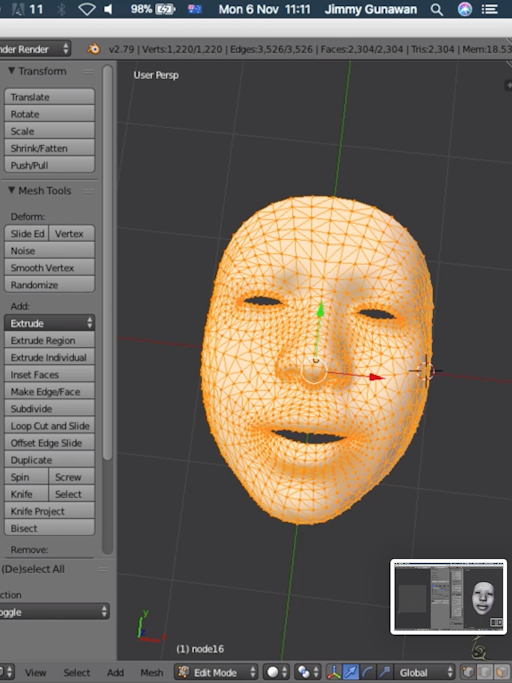This screenshot has width=512, height=683.
Task: Click the red X-axis manipulator arrow
Action: point(376,377)
